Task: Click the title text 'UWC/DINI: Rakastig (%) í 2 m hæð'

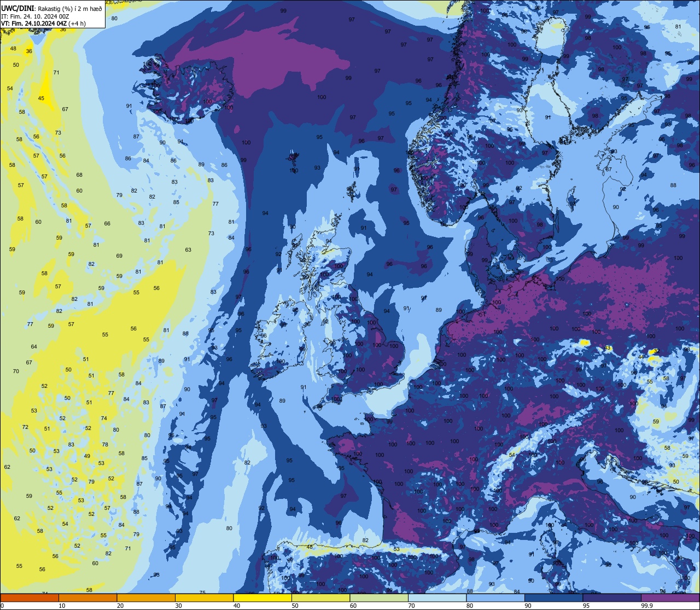Action: [52, 8]
